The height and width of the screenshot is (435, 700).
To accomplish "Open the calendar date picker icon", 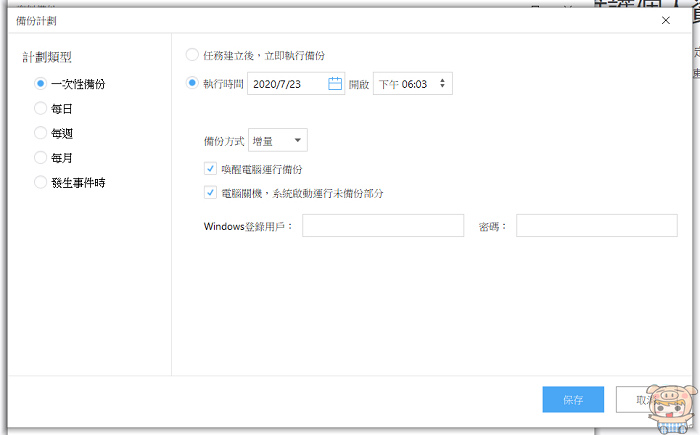I will pos(335,84).
